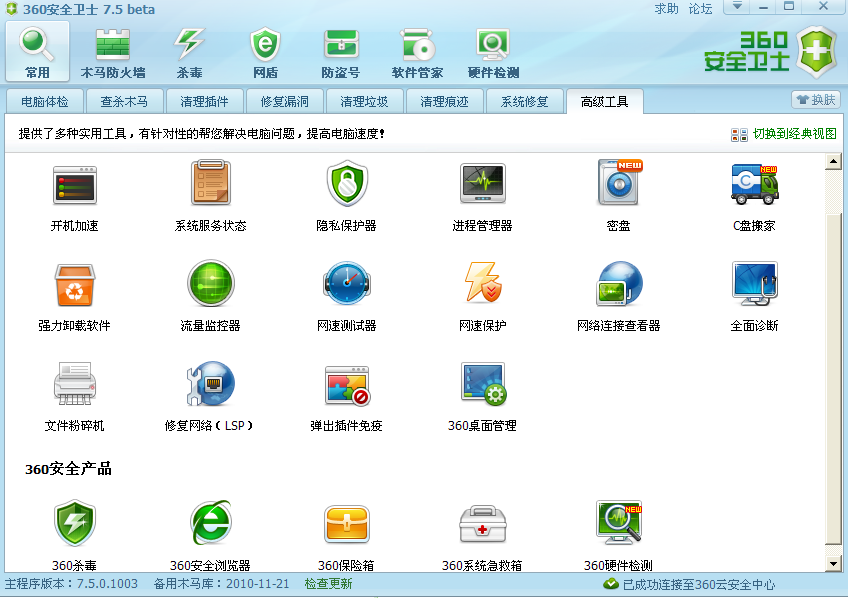Open the title bar dropdown menu arrow
The height and width of the screenshot is (598, 848).
click(737, 6)
